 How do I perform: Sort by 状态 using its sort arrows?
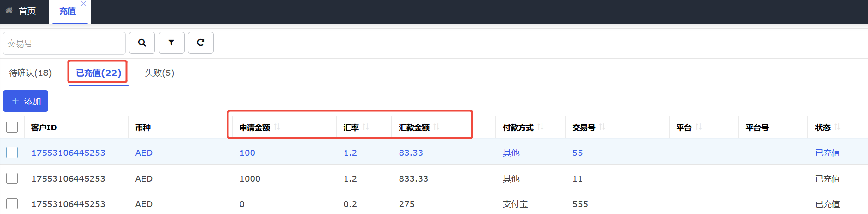click(x=837, y=127)
